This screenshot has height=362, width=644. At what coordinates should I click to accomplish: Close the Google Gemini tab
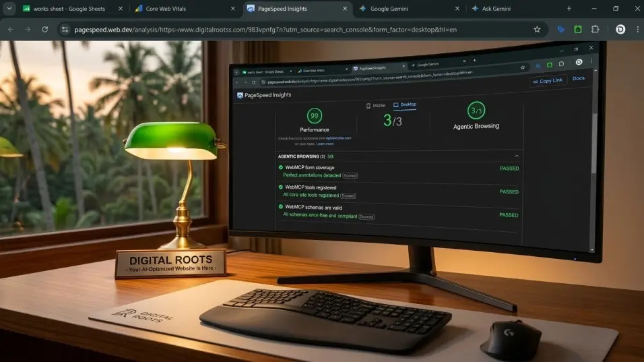(x=457, y=9)
